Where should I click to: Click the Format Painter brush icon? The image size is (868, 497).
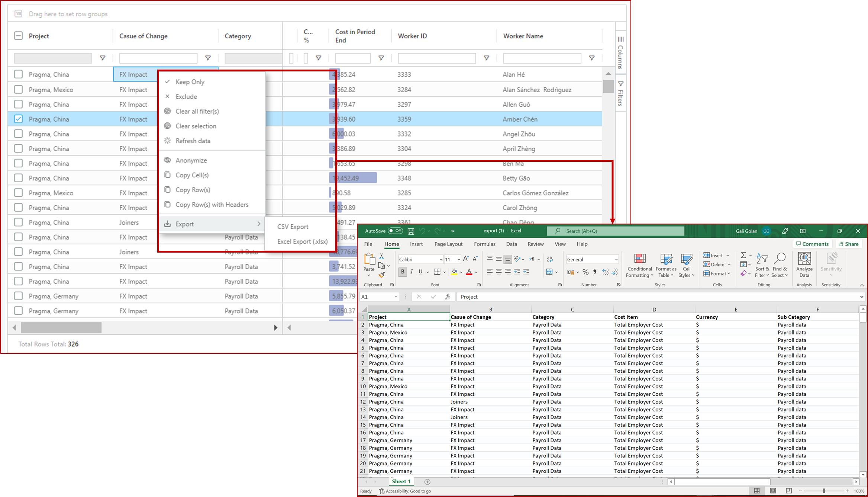pyautogui.click(x=381, y=275)
